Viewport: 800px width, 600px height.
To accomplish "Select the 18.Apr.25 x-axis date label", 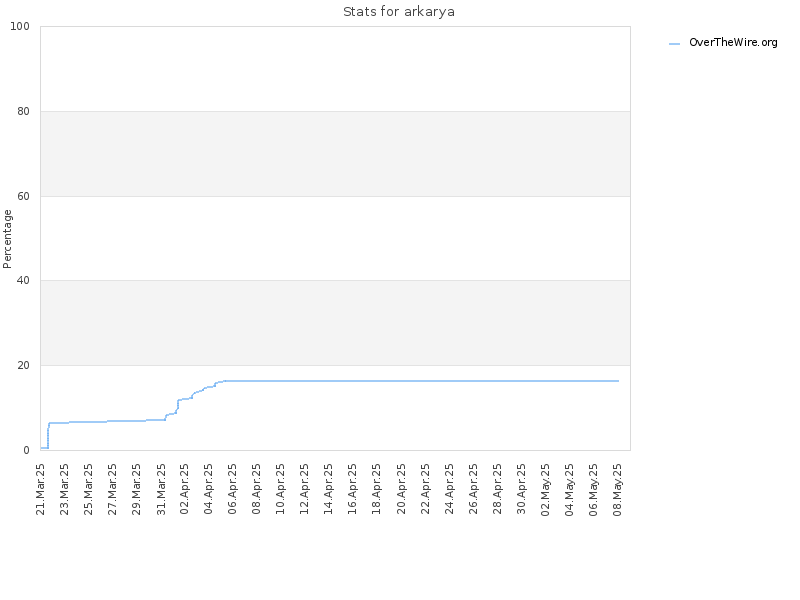I will pos(377,489).
